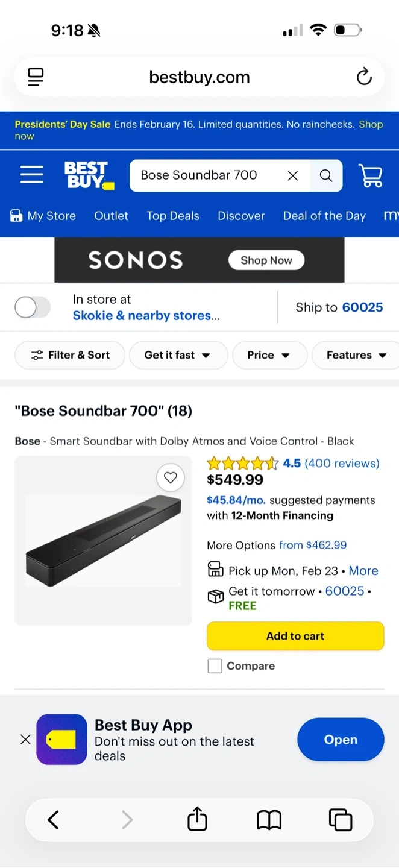Viewport: 399px width, 868px height.
Task: Open the hamburger navigation menu
Action: click(31, 175)
